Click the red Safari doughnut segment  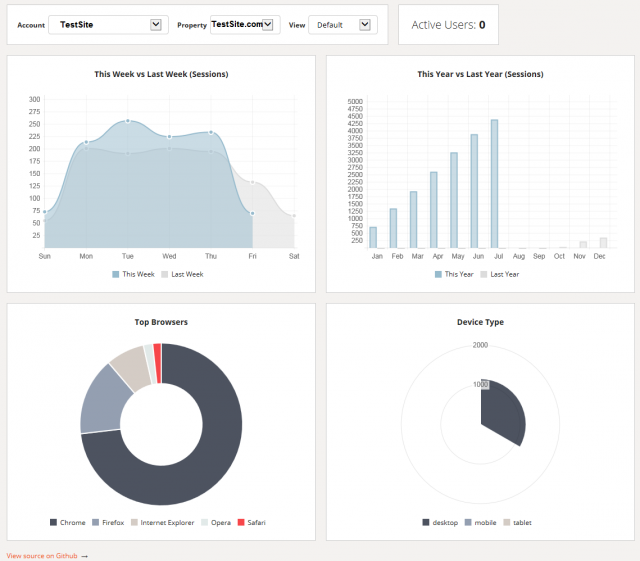point(158,363)
